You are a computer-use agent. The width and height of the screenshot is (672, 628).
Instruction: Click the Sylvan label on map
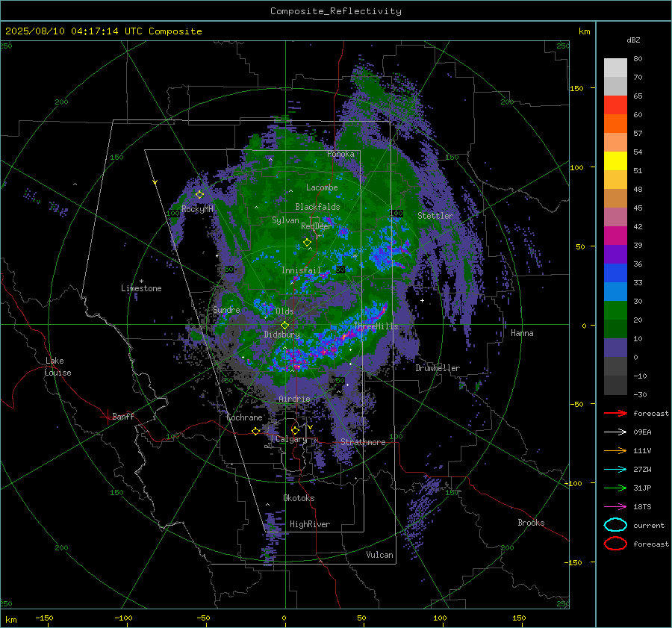tap(285, 220)
